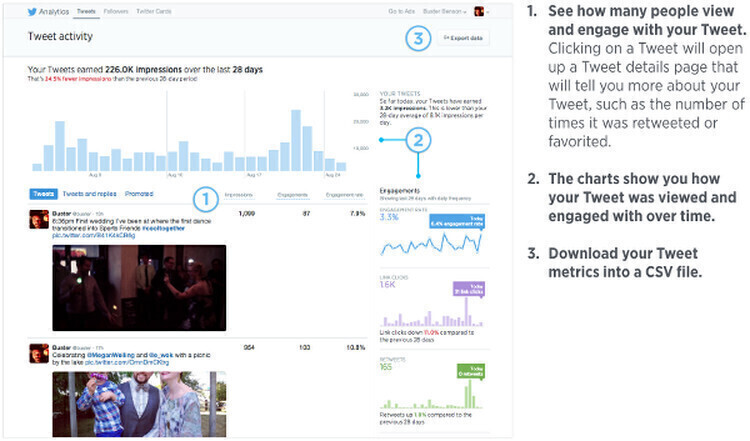The height and width of the screenshot is (441, 750).
Task: Switch to the Promoted tweets filter
Action: [139, 194]
